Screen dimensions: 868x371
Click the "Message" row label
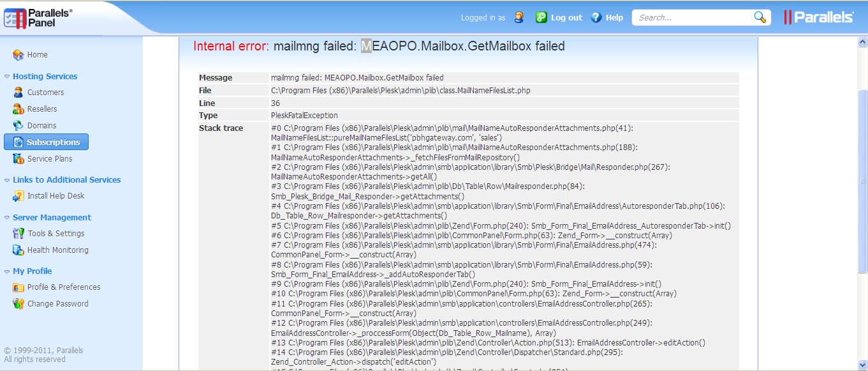216,78
